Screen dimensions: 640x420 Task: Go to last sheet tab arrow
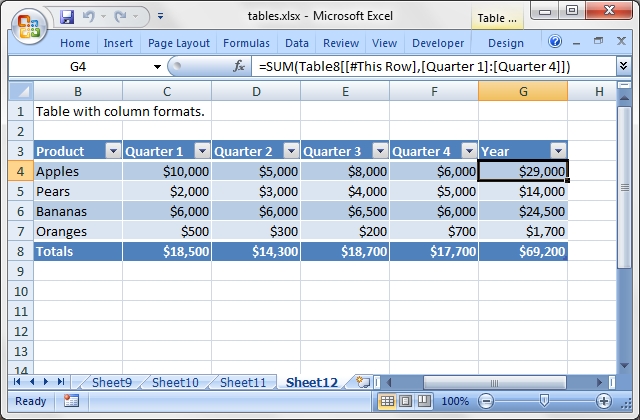(61, 382)
